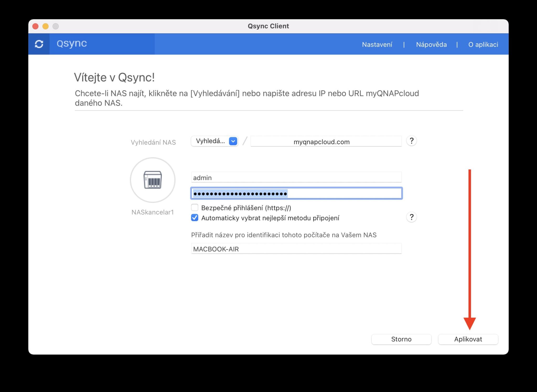537x392 pixels.
Task: Click the myqnapcloud.com address field
Action: click(x=326, y=141)
